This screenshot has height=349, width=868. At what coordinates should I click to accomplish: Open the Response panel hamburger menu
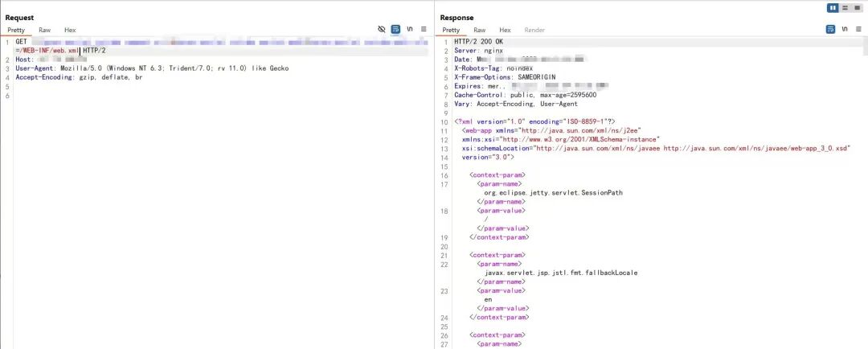[858, 29]
